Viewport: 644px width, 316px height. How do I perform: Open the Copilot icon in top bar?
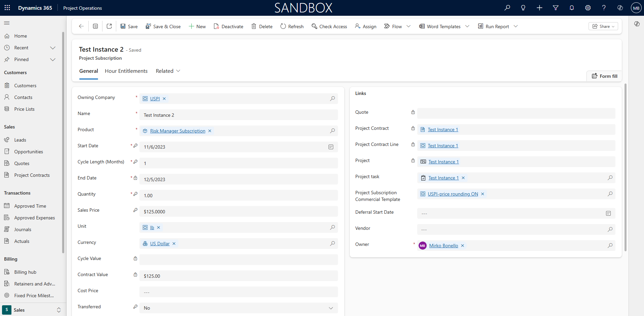click(x=620, y=8)
